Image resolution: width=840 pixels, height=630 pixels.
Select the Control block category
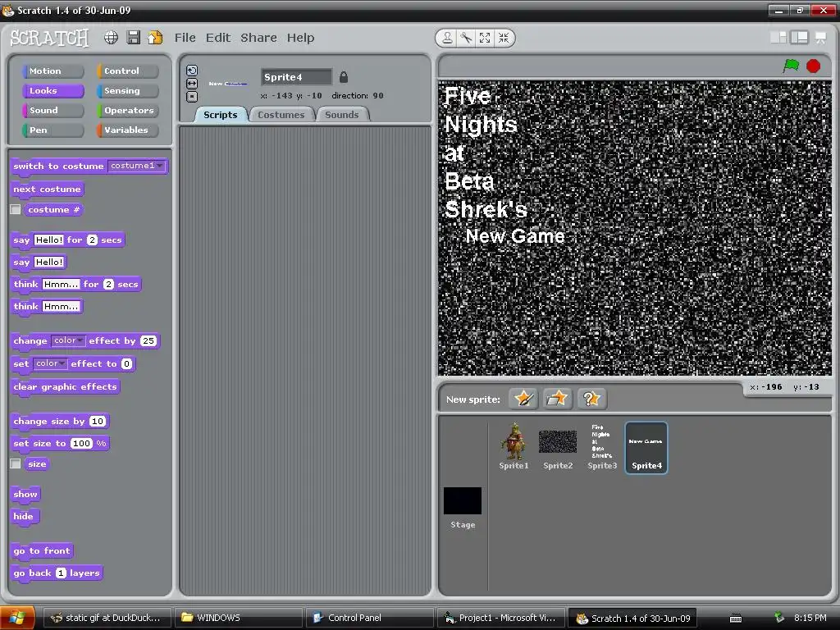click(x=127, y=71)
